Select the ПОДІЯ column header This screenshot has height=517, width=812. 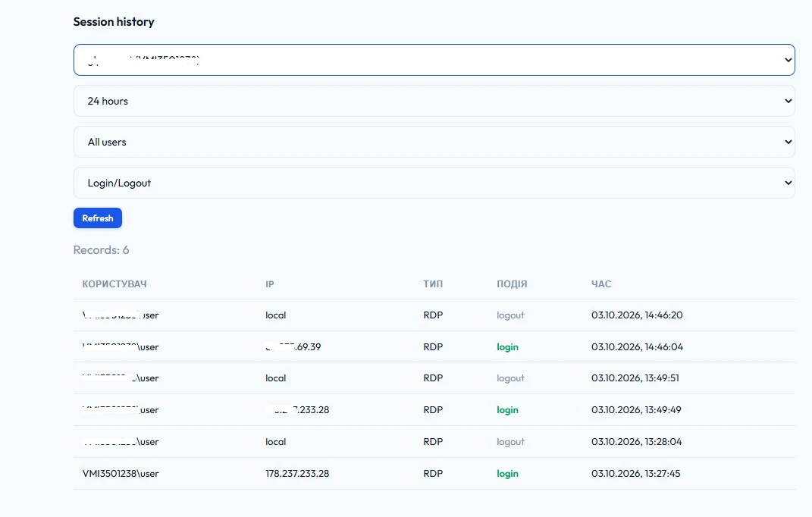tap(512, 284)
